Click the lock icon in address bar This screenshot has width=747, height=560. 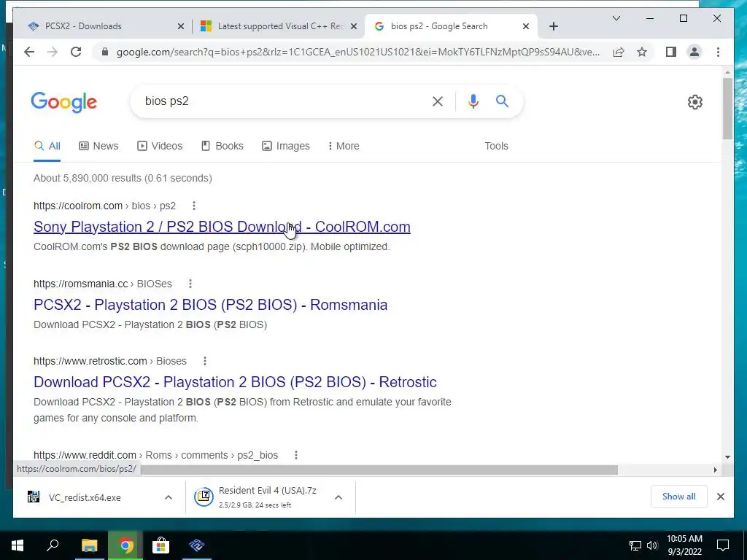(x=105, y=52)
